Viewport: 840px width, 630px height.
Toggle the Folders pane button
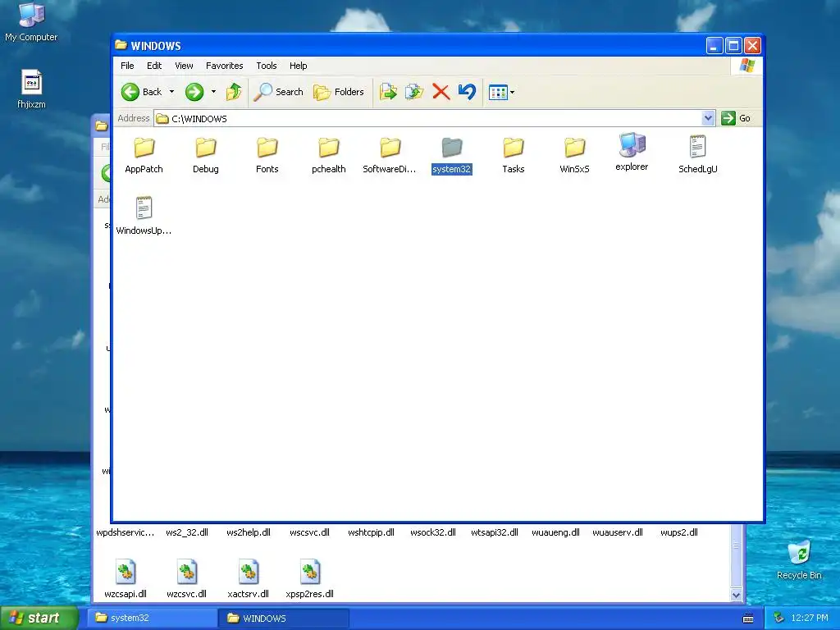pyautogui.click(x=339, y=92)
